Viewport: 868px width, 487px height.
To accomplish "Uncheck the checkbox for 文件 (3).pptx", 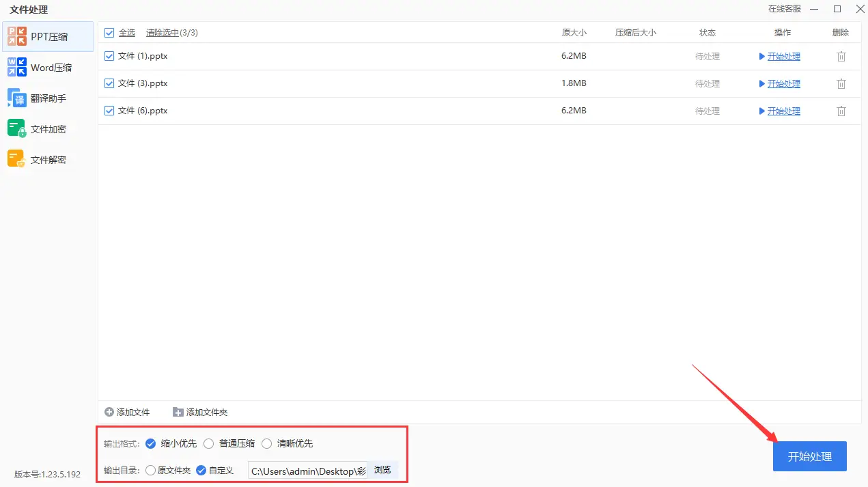I will click(109, 83).
